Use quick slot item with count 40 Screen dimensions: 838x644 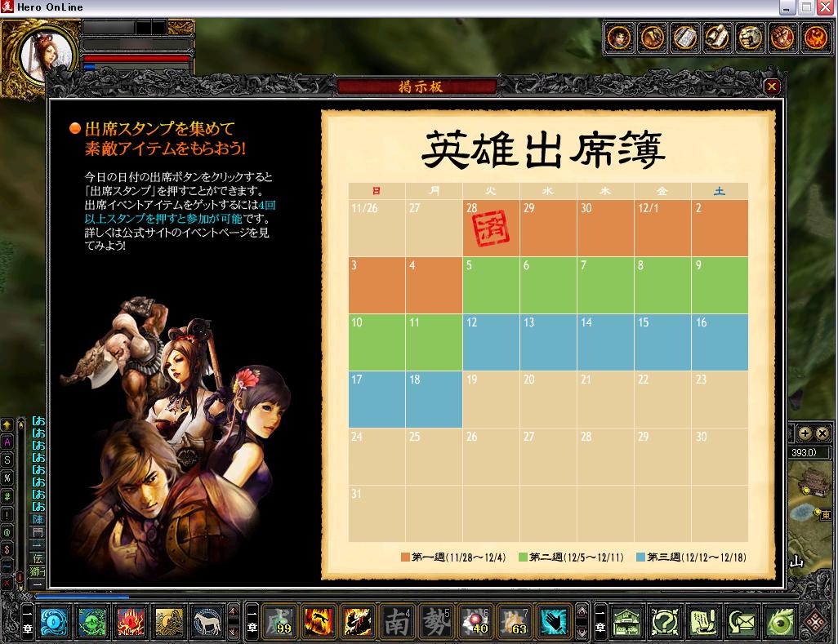pyautogui.click(x=474, y=622)
